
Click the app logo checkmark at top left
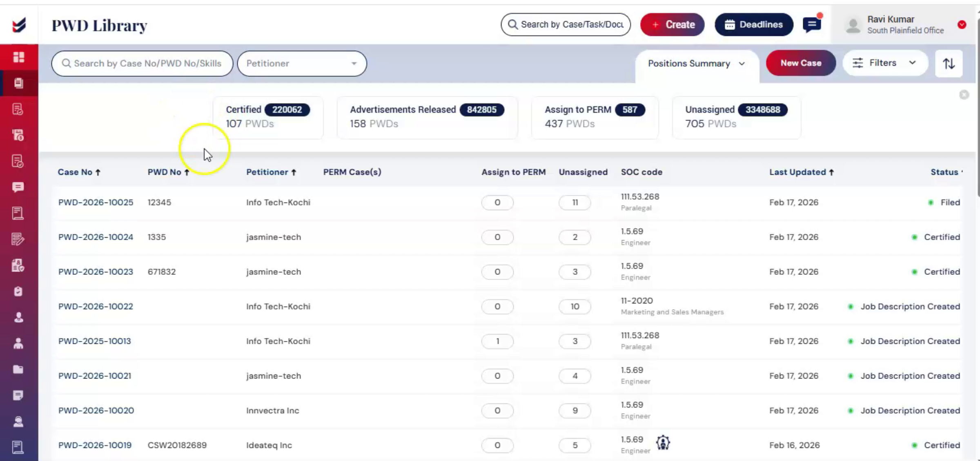(x=19, y=25)
